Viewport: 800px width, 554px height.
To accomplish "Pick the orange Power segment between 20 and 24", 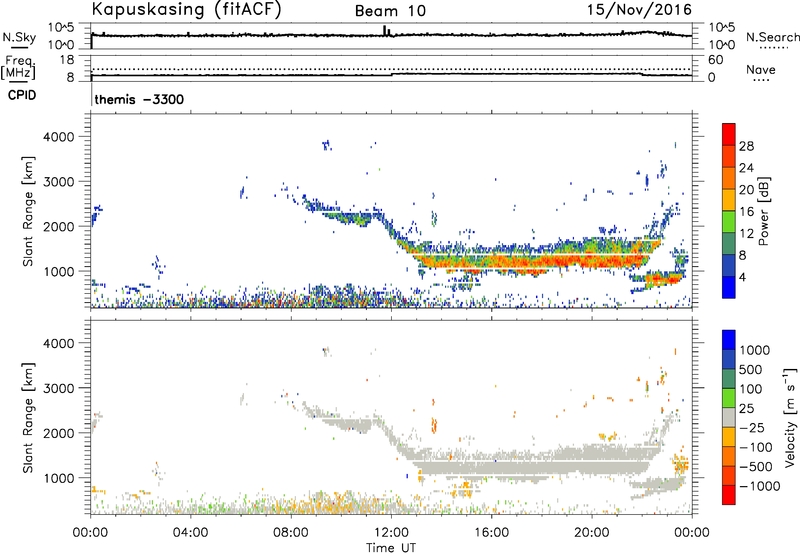I will tap(729, 179).
